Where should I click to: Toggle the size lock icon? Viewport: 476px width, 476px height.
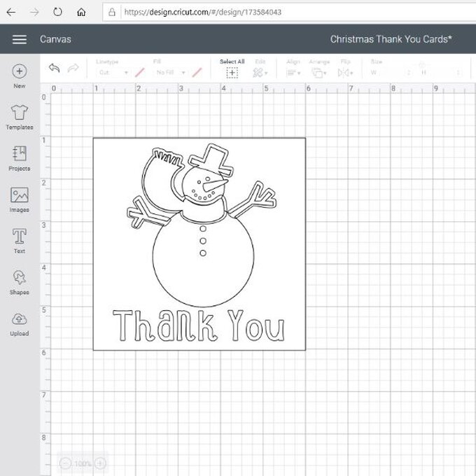click(421, 64)
